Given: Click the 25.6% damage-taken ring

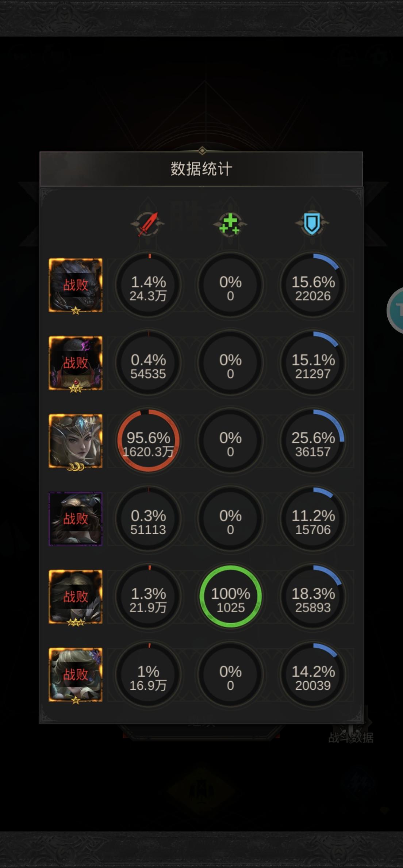Looking at the screenshot, I should (x=313, y=441).
